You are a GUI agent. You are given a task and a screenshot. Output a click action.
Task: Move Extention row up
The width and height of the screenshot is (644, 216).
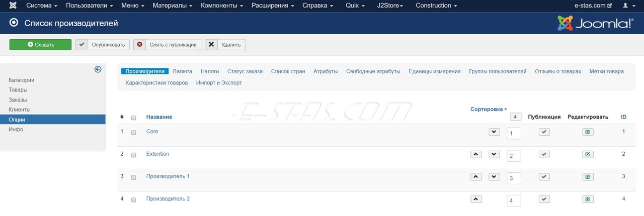(x=476, y=154)
